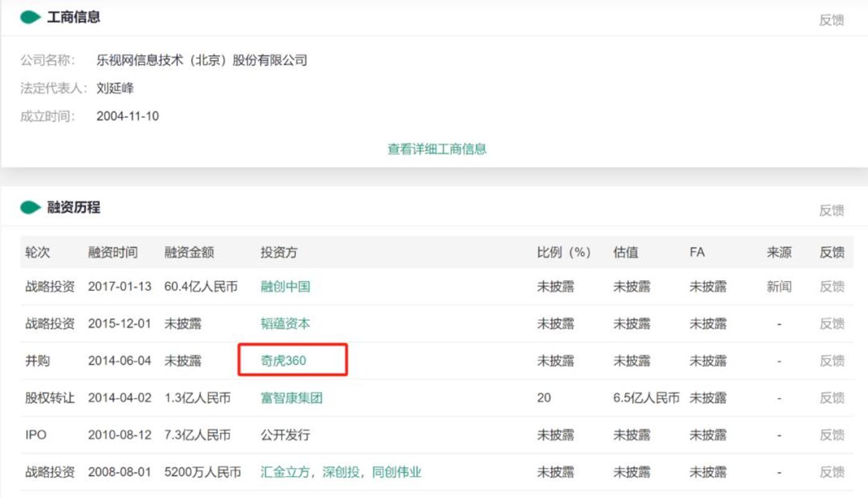Click 1.3亿人民币 amount cell

click(x=197, y=398)
